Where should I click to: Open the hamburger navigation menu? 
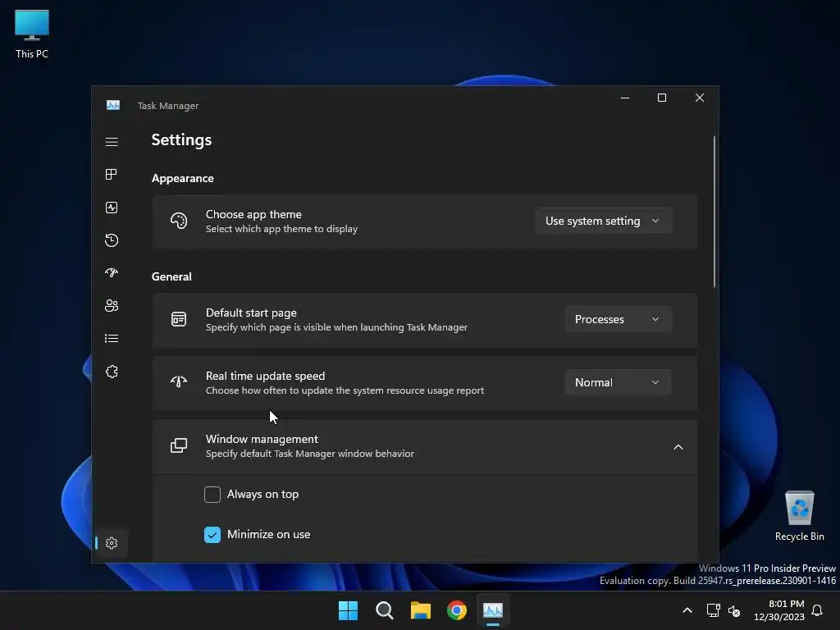112,142
